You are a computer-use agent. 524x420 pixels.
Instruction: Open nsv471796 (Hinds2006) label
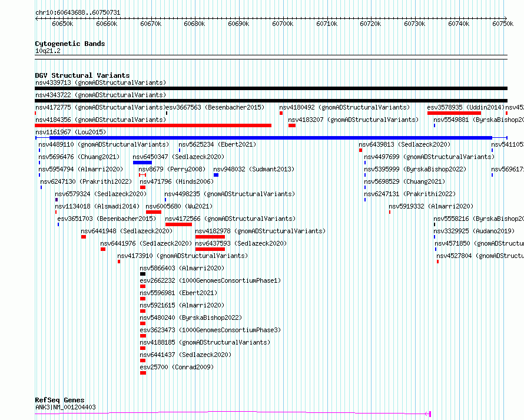(x=177, y=181)
